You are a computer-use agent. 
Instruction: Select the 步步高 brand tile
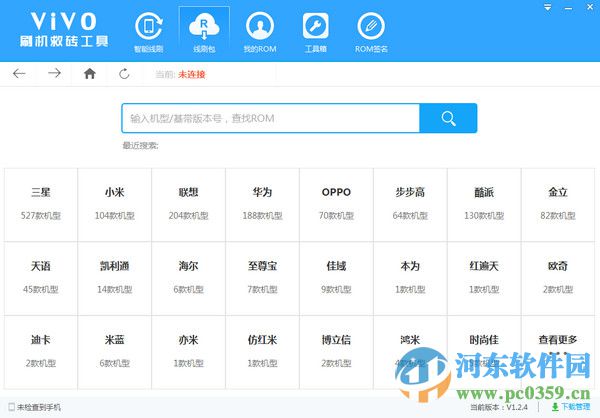coord(410,205)
